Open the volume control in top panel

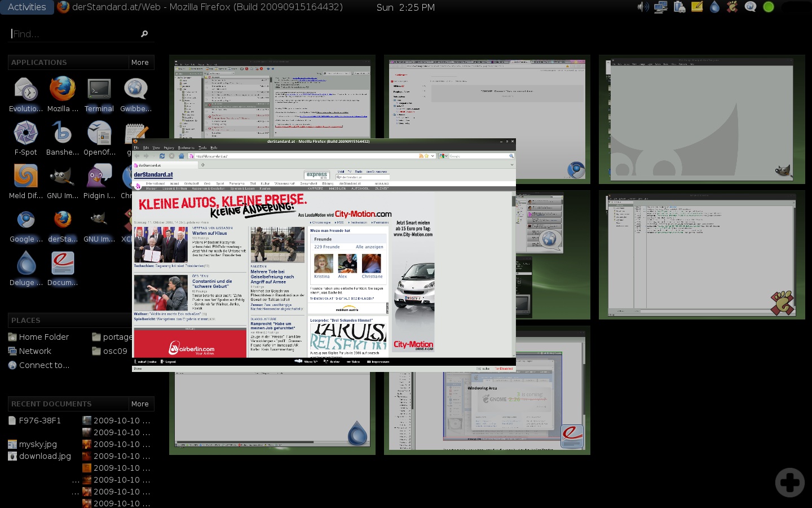click(643, 7)
